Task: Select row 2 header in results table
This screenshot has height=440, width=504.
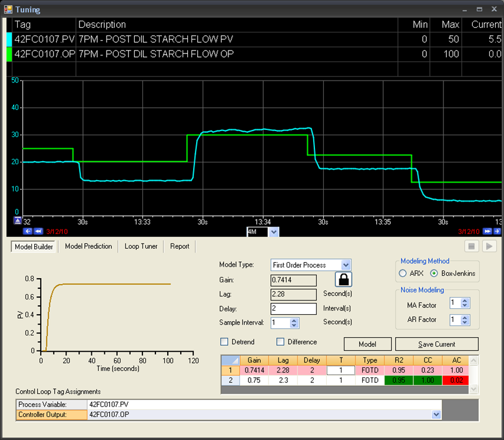Action: tap(230, 380)
